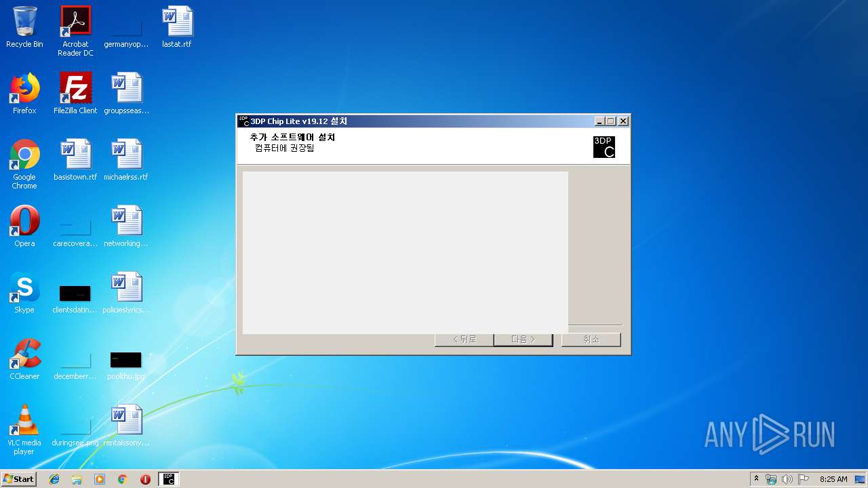The height and width of the screenshot is (488, 868).
Task: Launch Firefox from desktop
Action: coord(24,94)
